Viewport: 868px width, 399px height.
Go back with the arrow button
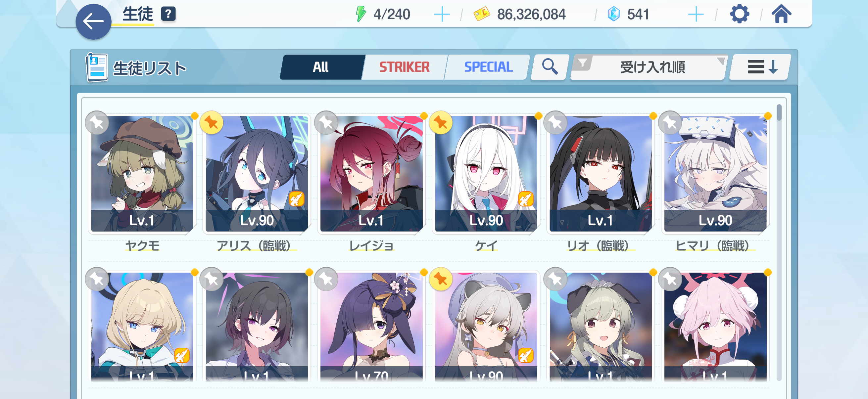[x=93, y=22]
